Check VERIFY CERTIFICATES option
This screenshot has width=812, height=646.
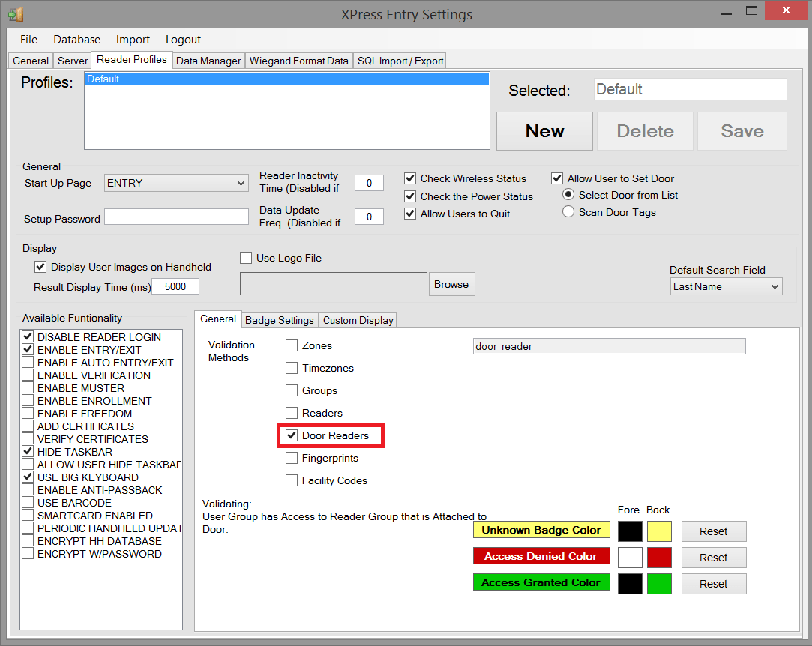coord(28,439)
